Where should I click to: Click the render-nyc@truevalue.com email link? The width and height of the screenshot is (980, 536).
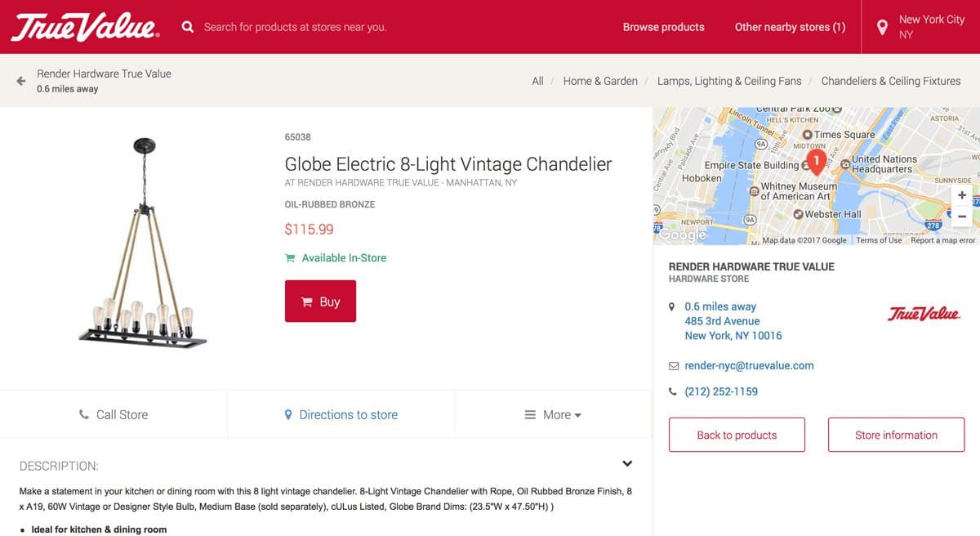pos(749,365)
